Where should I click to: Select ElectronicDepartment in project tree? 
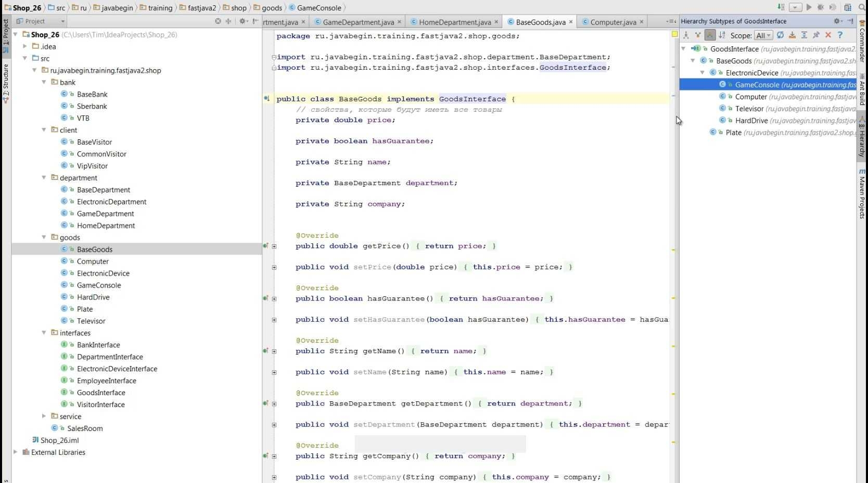click(111, 202)
